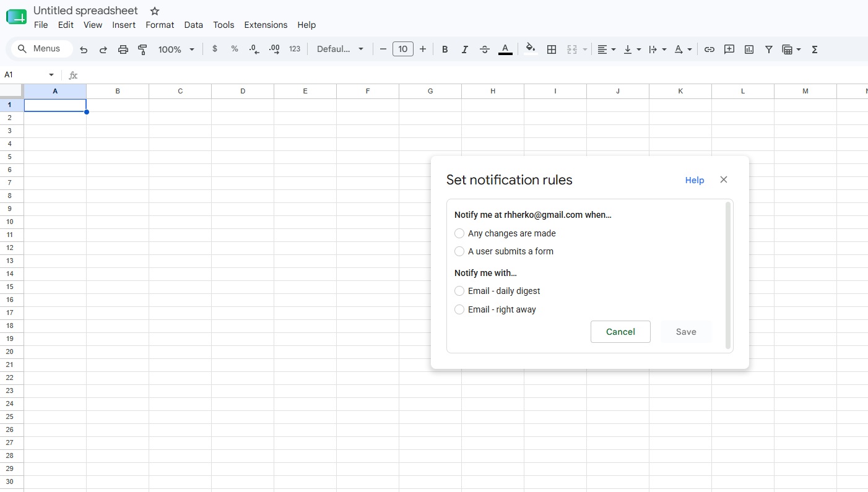Viewport: 868px width, 492px height.
Task: Open the File menu
Action: (x=41, y=25)
